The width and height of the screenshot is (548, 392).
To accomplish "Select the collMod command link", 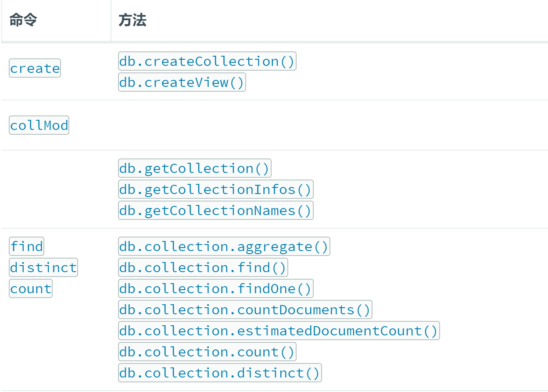I will tap(39, 125).
